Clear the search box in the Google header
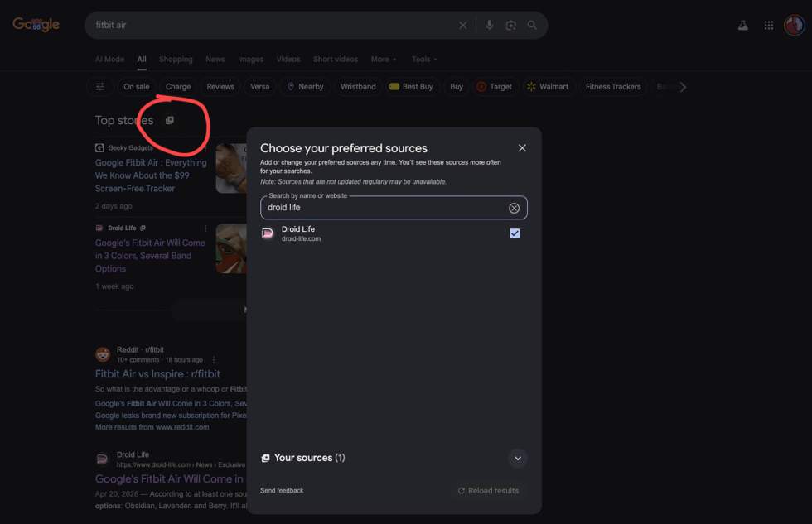 pyautogui.click(x=463, y=26)
